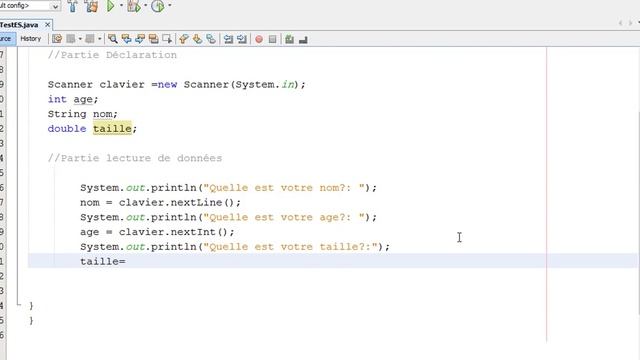Close the TestES.java tab
This screenshot has width=640, height=360.
(x=47, y=25)
